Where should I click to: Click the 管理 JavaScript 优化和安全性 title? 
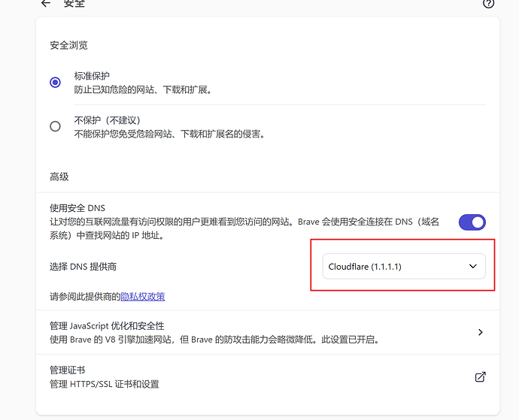pos(107,326)
